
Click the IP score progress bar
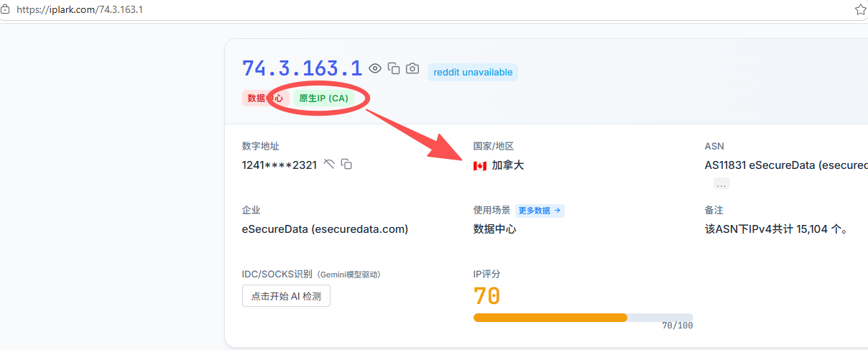(583, 317)
